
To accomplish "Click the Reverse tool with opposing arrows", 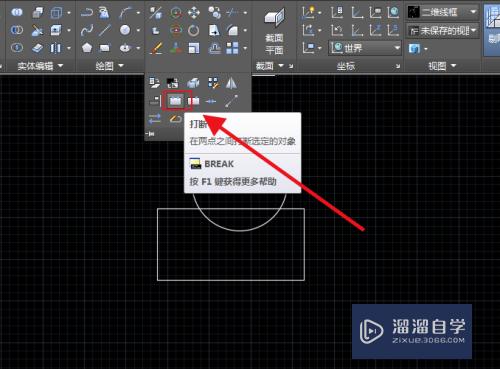I will (155, 118).
